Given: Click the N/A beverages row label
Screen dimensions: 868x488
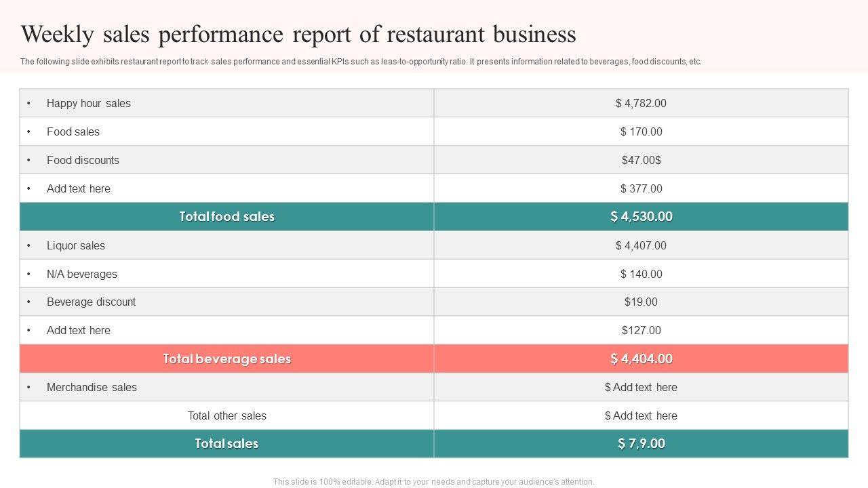Looking at the screenshot, I should tap(82, 274).
